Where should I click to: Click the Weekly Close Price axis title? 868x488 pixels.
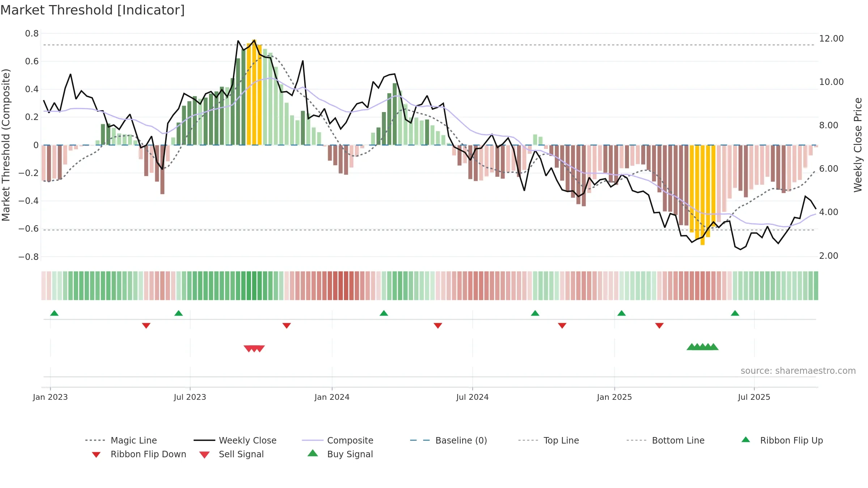pyautogui.click(x=858, y=145)
